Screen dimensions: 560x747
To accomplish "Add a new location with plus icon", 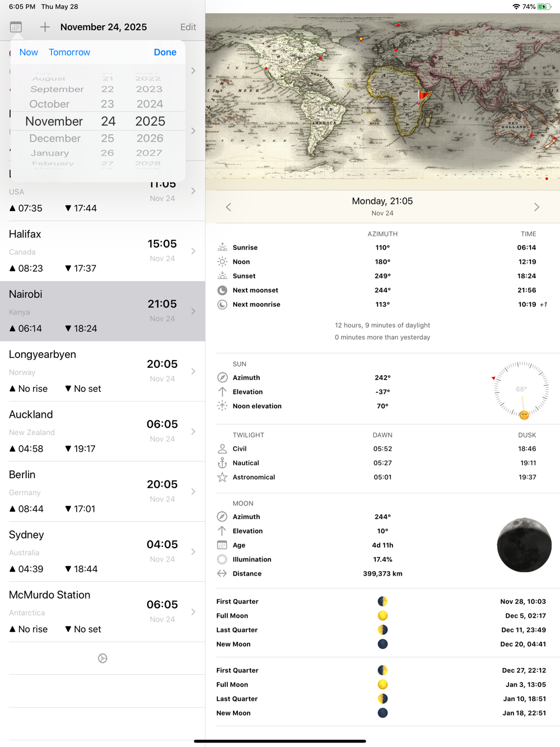I will click(x=45, y=27).
